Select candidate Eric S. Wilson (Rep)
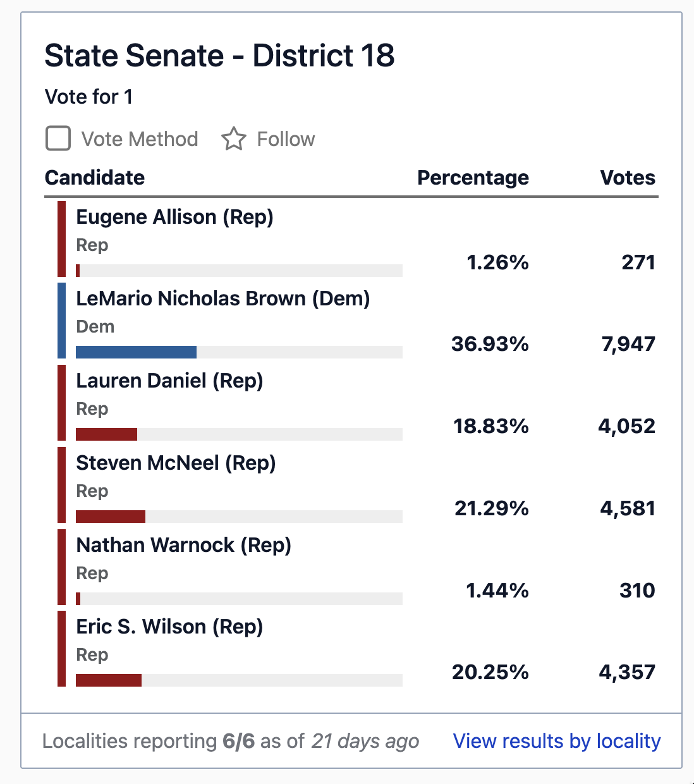 click(169, 627)
